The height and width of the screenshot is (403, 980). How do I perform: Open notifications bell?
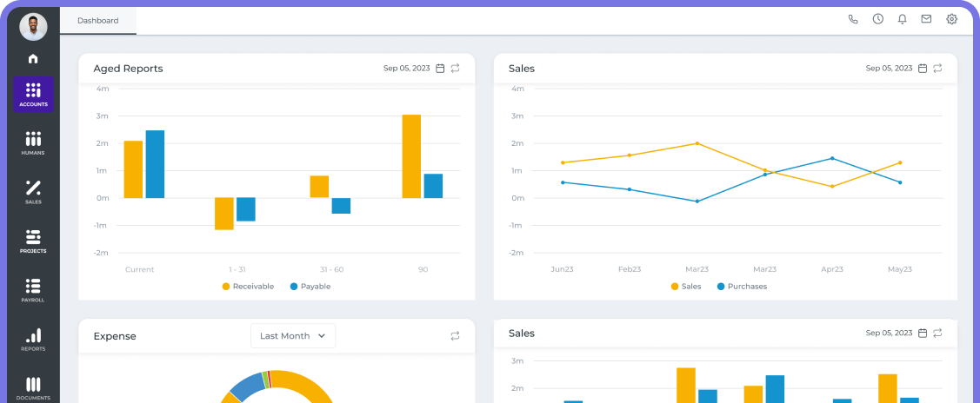[x=902, y=19]
